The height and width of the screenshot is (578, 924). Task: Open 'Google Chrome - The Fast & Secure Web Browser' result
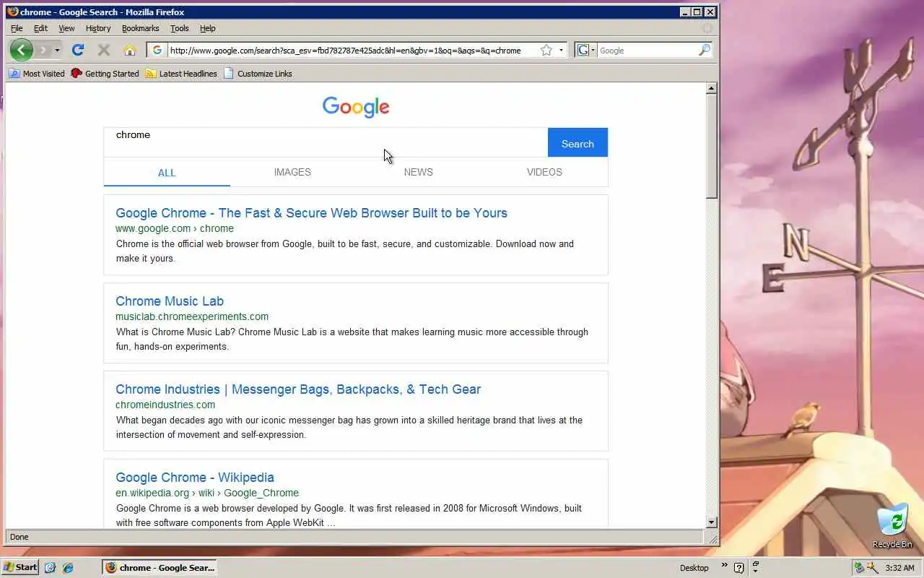(311, 213)
